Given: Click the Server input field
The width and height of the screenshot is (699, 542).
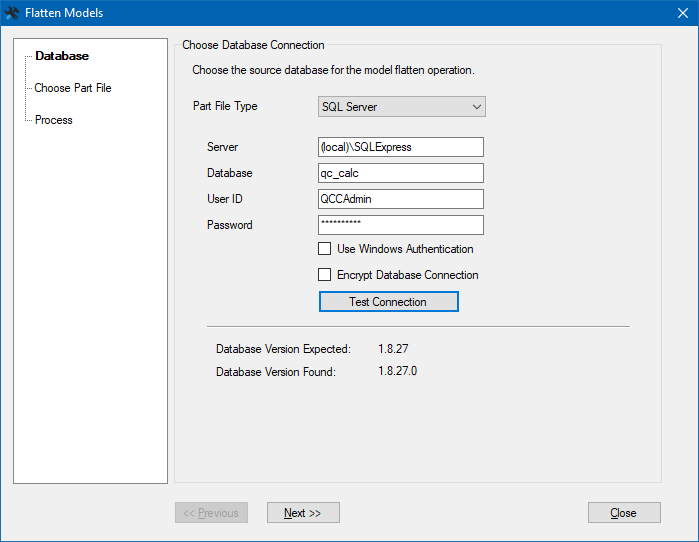Looking at the screenshot, I should (x=400, y=147).
